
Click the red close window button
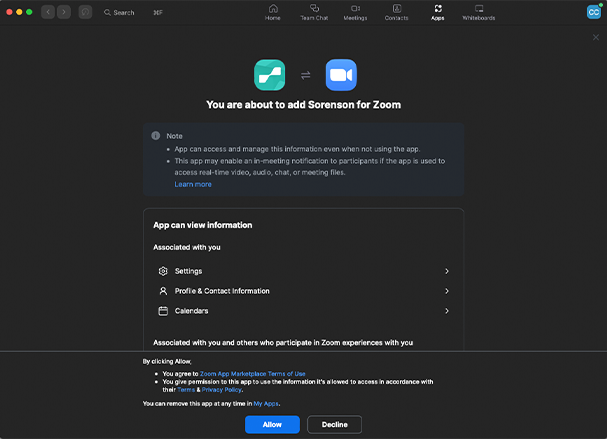9,12
